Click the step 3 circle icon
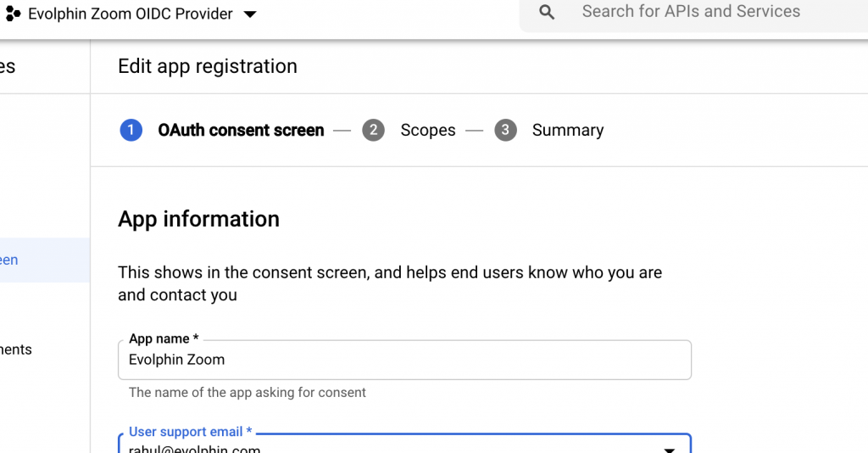Image resolution: width=868 pixels, height=453 pixels. point(505,130)
